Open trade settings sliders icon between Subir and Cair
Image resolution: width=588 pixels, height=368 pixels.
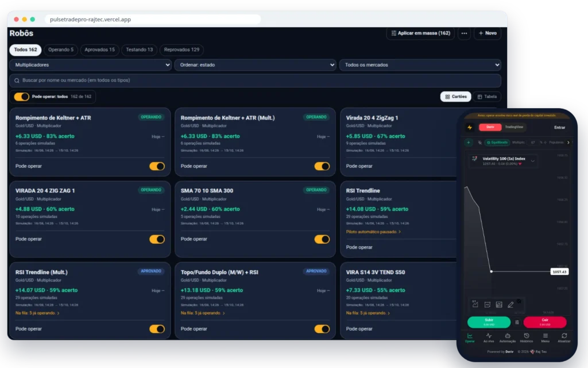click(x=517, y=322)
